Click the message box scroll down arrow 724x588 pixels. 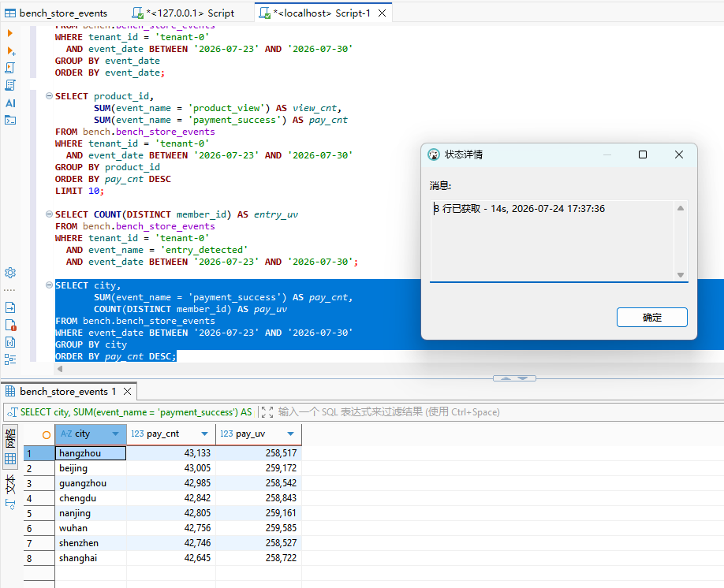pos(680,275)
